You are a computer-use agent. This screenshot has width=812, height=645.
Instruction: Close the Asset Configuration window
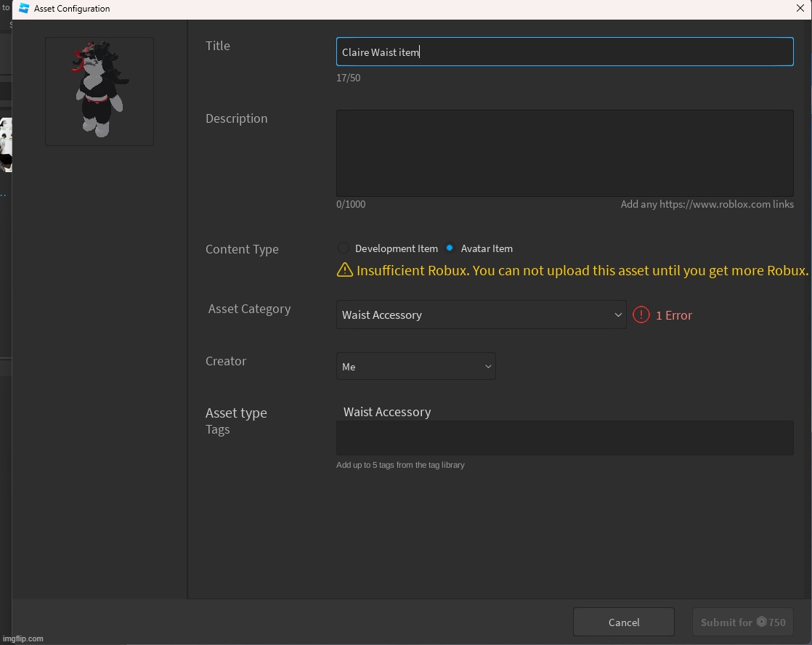click(800, 8)
